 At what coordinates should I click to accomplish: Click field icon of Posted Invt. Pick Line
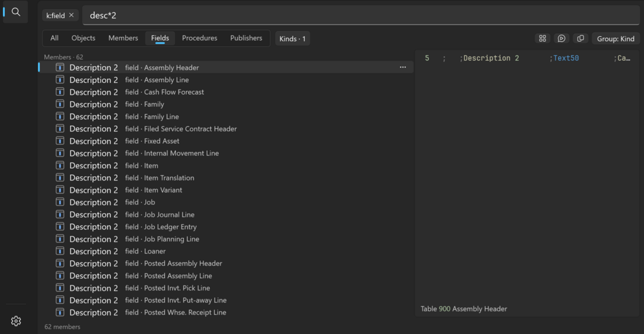click(60, 287)
